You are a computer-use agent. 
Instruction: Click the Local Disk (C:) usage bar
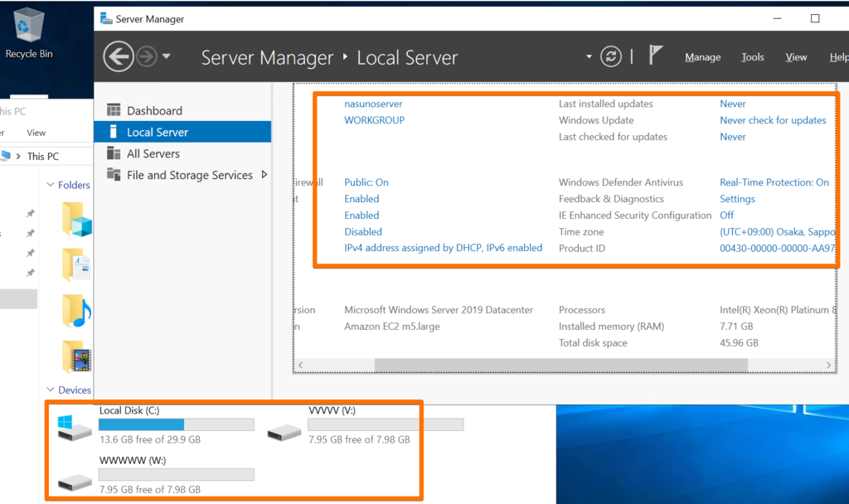[x=177, y=424]
